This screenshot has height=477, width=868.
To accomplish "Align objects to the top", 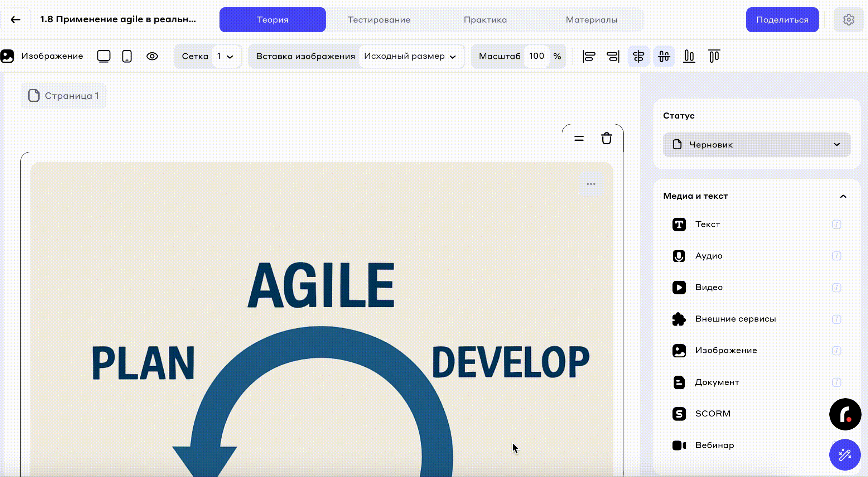I will (714, 56).
